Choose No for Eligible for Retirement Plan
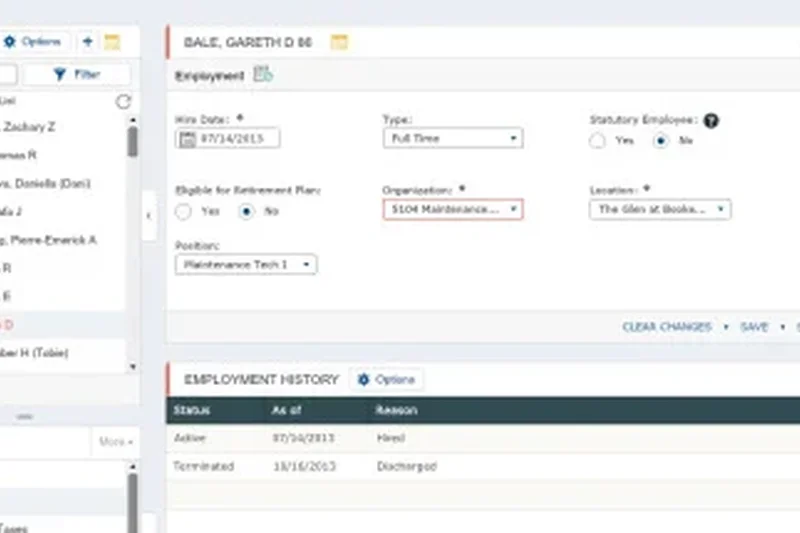Screen dimensions: 800x533 point(246,211)
